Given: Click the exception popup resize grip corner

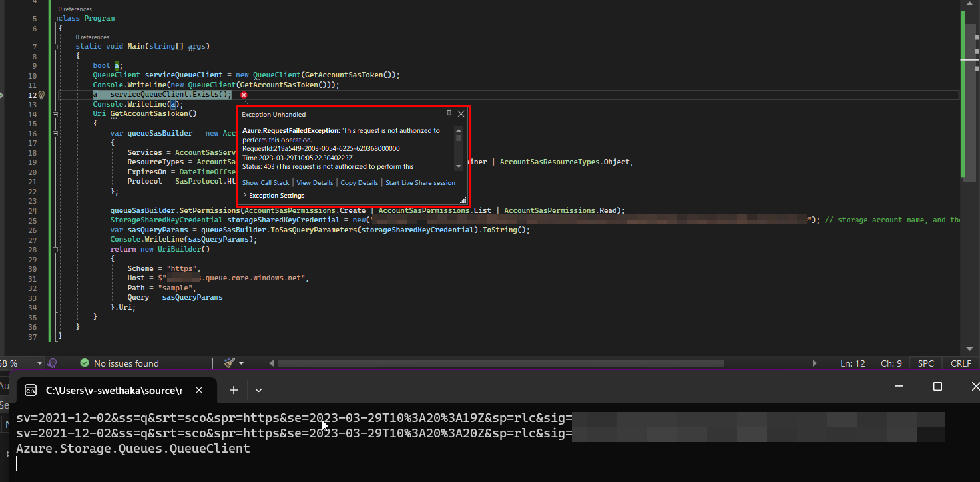Looking at the screenshot, I should click(x=463, y=200).
